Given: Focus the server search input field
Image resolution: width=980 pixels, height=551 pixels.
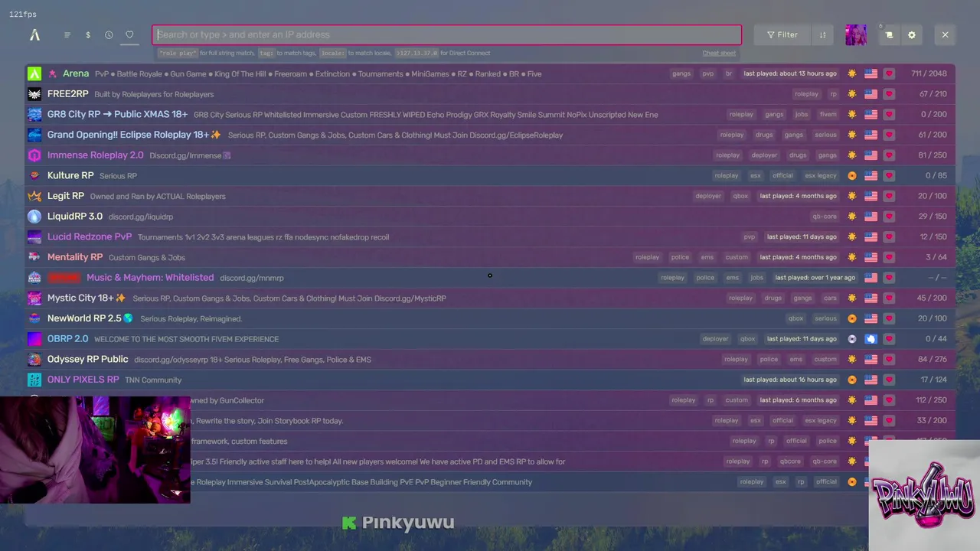Looking at the screenshot, I should click(x=447, y=35).
